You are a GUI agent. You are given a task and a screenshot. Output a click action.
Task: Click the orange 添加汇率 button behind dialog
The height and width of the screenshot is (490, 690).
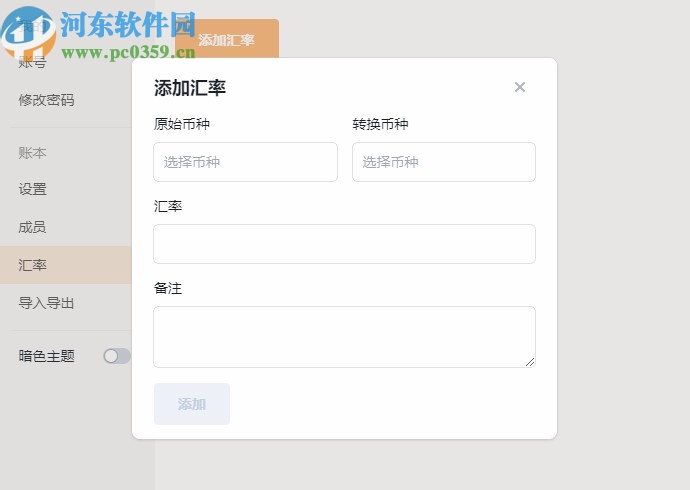(x=227, y=39)
